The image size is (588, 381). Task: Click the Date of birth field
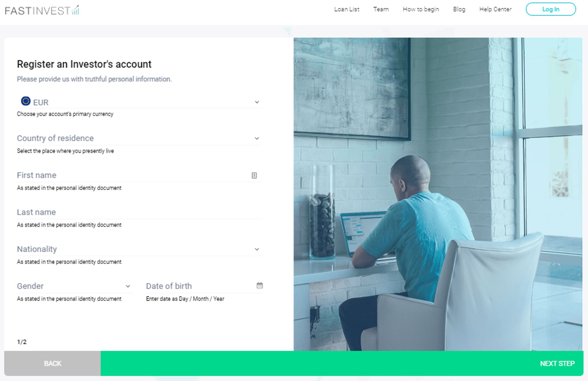pyautogui.click(x=204, y=286)
